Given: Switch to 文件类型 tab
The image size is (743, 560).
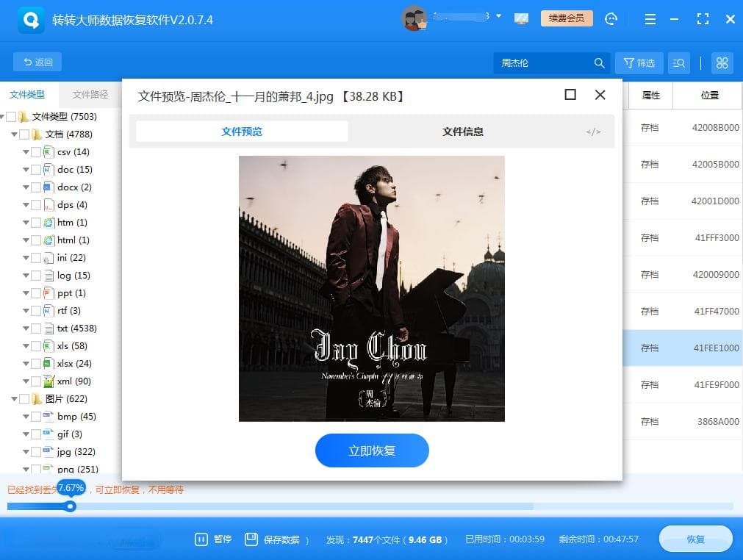Looking at the screenshot, I should (x=27, y=95).
